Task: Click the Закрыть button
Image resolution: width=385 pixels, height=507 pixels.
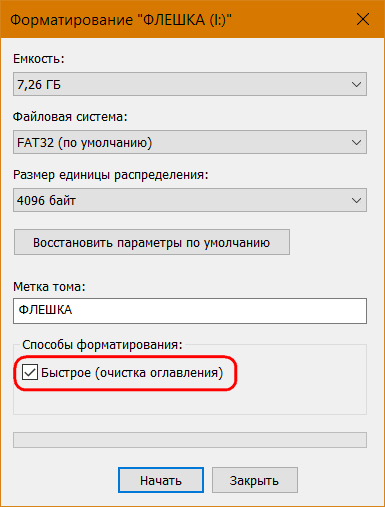Action: pos(255,480)
